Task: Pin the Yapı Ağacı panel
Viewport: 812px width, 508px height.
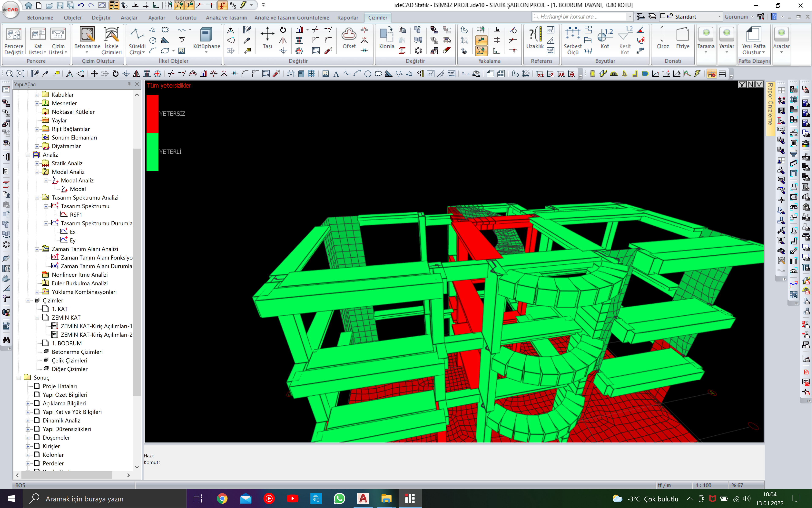Action: pyautogui.click(x=129, y=84)
